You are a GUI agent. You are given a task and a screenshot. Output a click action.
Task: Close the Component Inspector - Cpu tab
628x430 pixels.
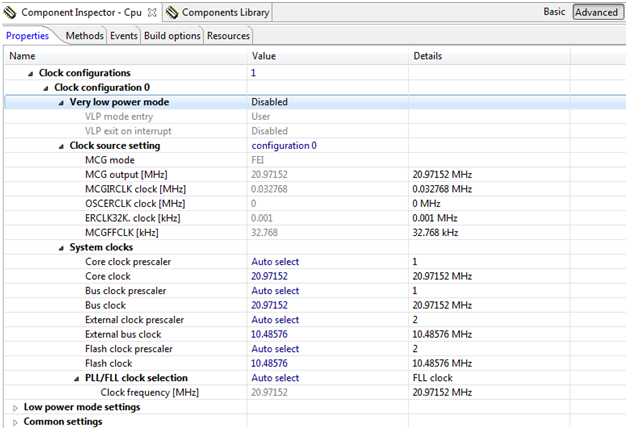(x=152, y=12)
